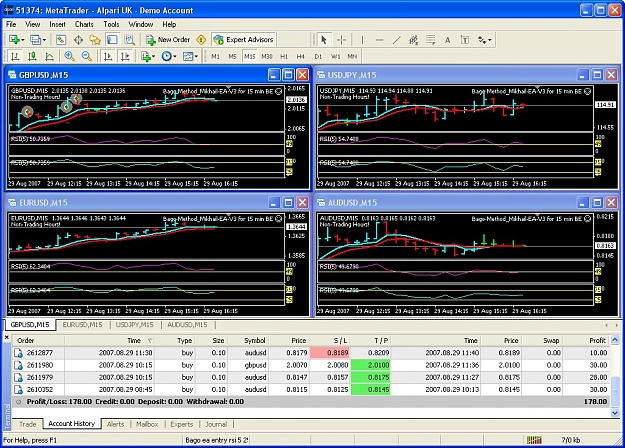Open the Experts terminal tab
Viewport: 625px width, 448px height.
point(182,424)
